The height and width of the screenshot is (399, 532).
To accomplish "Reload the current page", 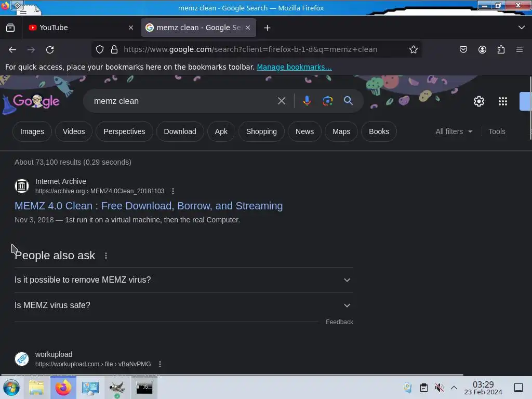I will (x=50, y=49).
